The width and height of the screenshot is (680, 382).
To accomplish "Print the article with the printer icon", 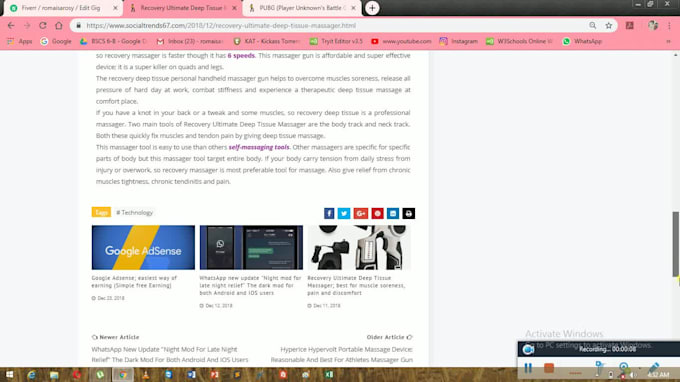I will pyautogui.click(x=409, y=213).
